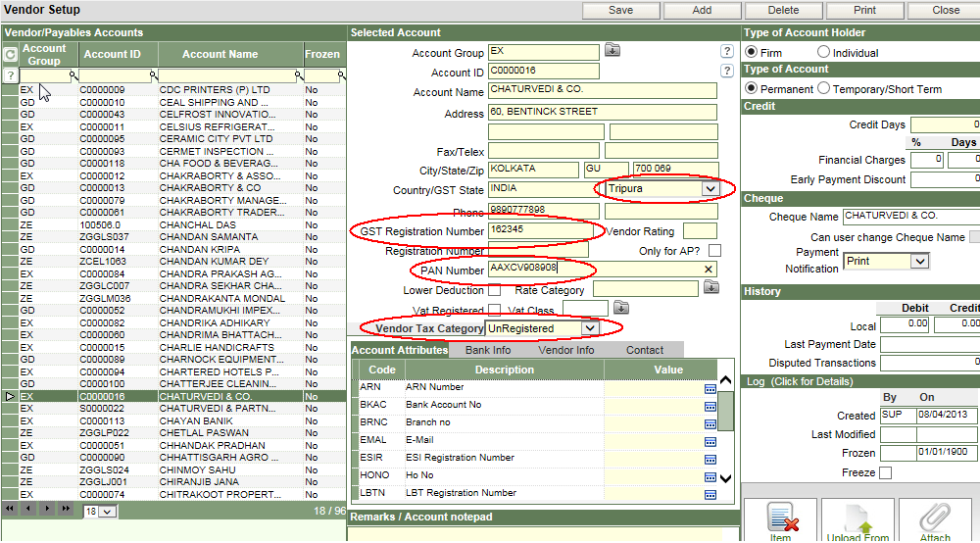
Task: Open the GST State dropdown showing Tripura
Action: pyautogui.click(x=710, y=189)
